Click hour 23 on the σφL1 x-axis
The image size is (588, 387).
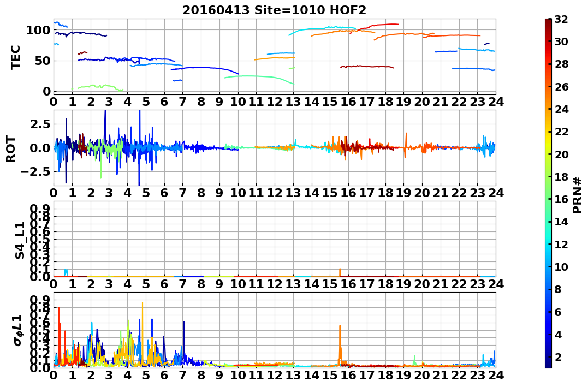477,375
